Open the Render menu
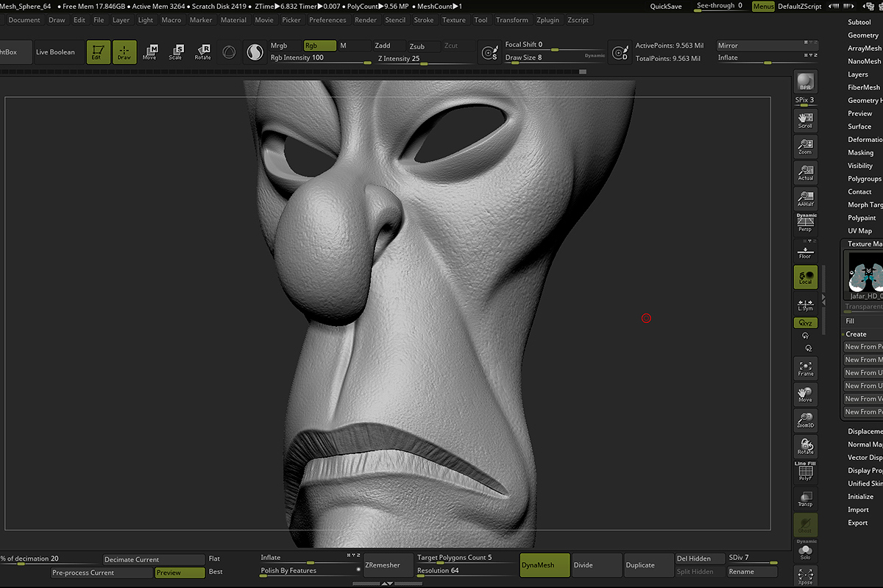 tap(366, 20)
